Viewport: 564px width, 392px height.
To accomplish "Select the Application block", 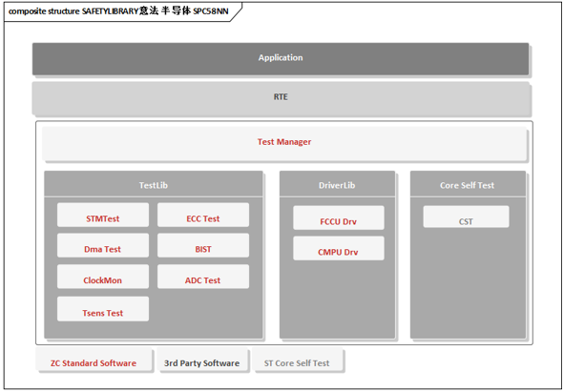I will (x=281, y=59).
